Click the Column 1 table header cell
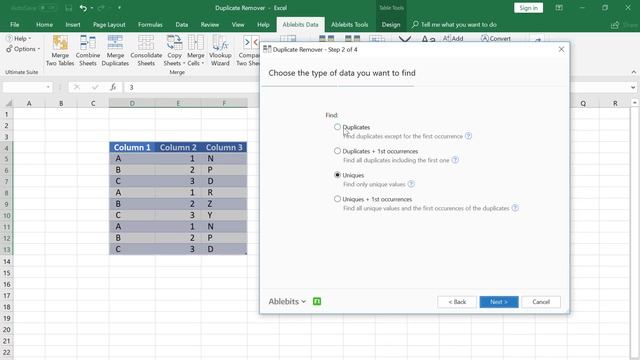This screenshot has width=640, height=360. coord(132,147)
